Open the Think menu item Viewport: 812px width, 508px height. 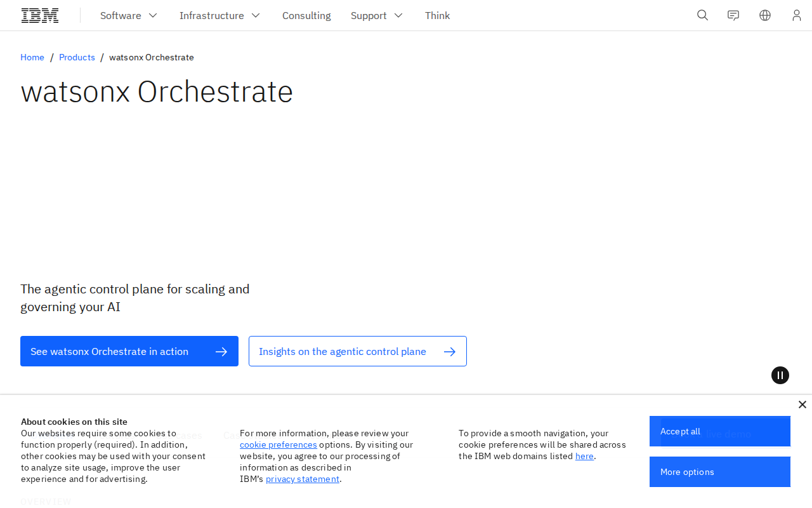point(437,15)
